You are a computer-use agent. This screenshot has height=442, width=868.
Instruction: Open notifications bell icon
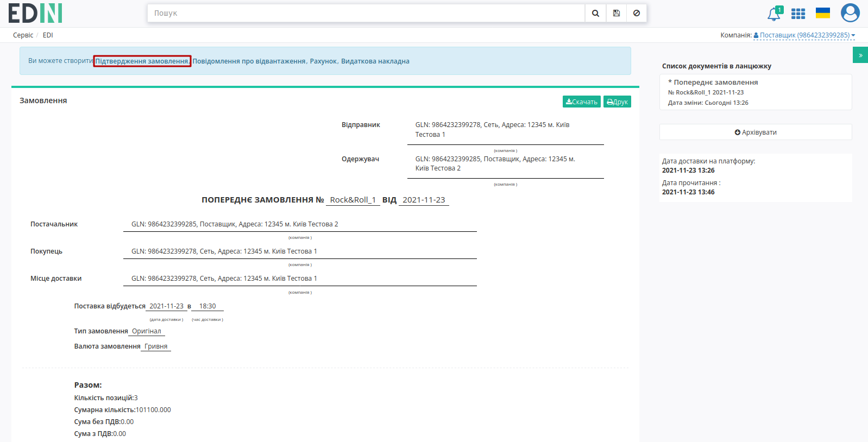click(775, 14)
